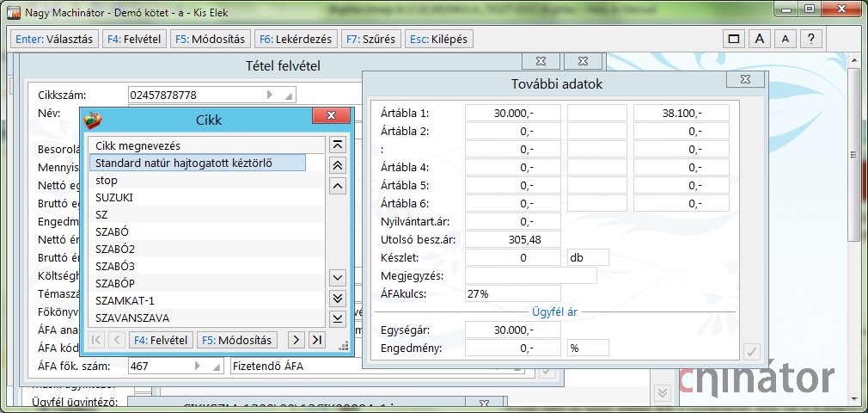Select the SZ row in Cikk list
The width and height of the screenshot is (868, 413).
click(x=206, y=214)
